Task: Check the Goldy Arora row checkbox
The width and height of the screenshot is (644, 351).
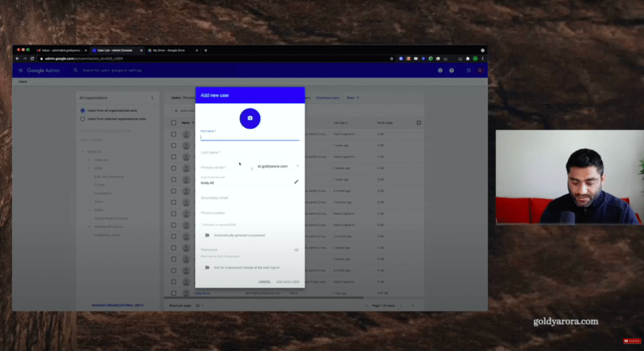Action: 174,293
